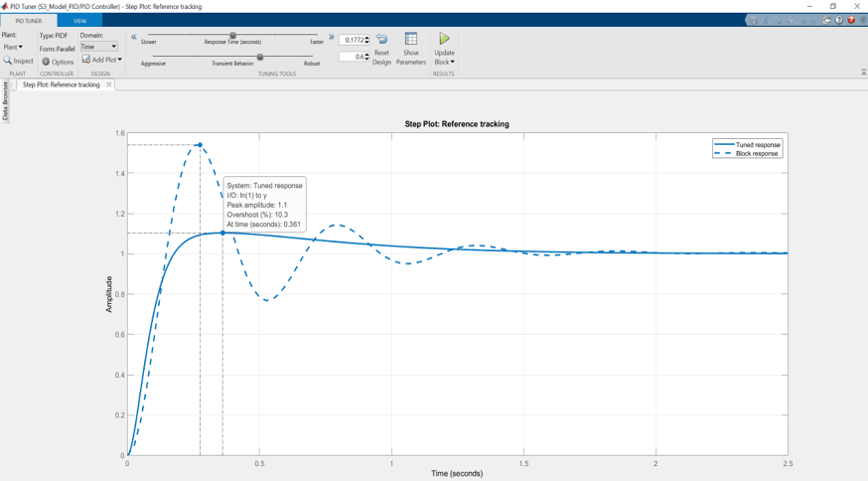Click the print icon in quick access bar
This screenshot has height=481, width=868.
[827, 20]
